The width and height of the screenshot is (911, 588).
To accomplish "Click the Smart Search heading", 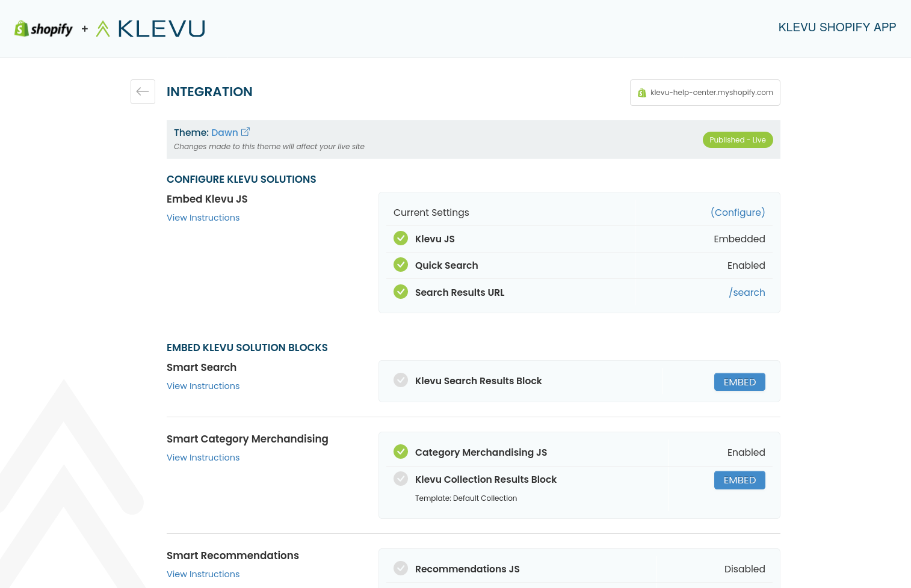I will coord(202,367).
